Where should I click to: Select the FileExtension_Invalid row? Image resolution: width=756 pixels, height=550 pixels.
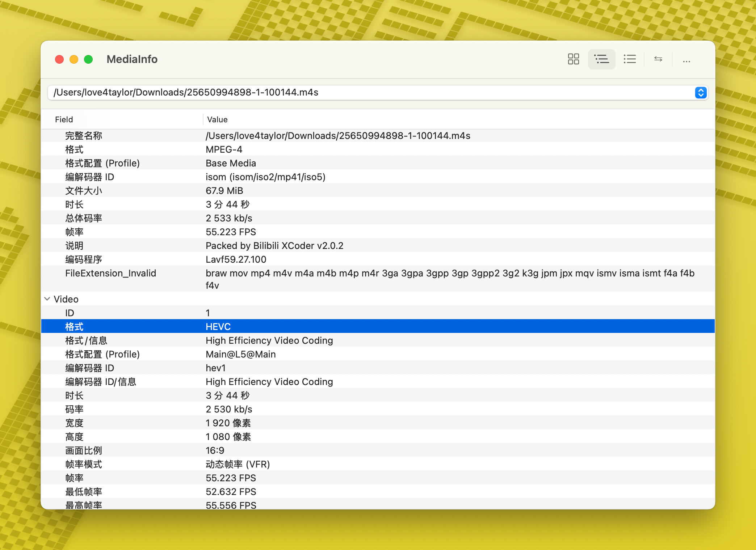[110, 274]
